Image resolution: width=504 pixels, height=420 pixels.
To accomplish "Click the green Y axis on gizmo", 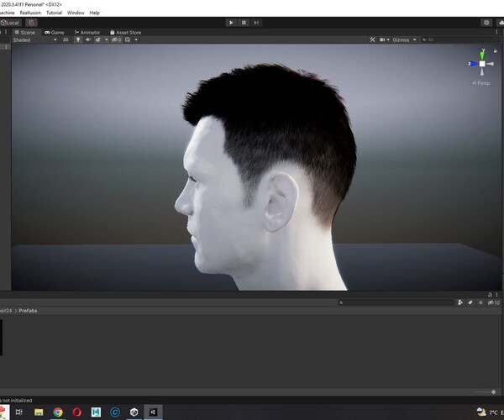I will point(482,55).
